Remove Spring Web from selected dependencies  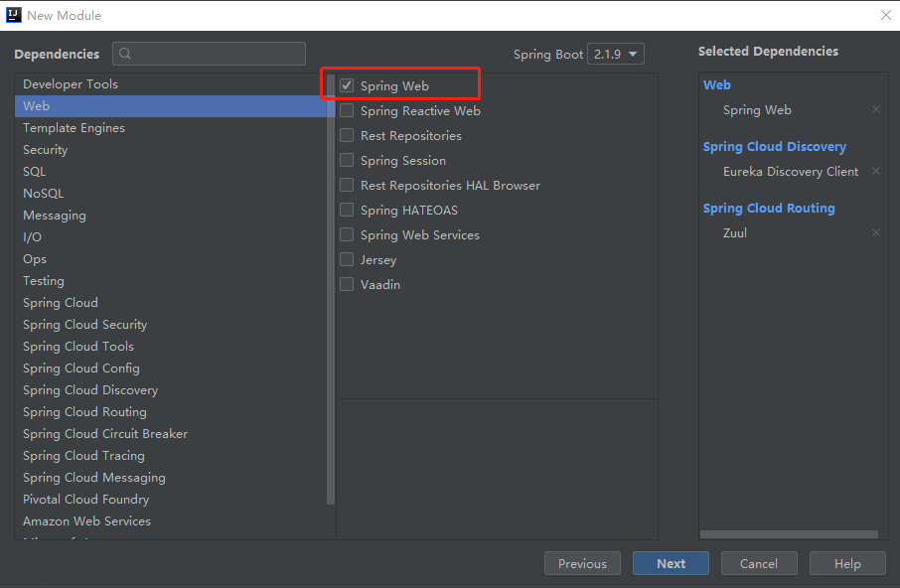(875, 110)
